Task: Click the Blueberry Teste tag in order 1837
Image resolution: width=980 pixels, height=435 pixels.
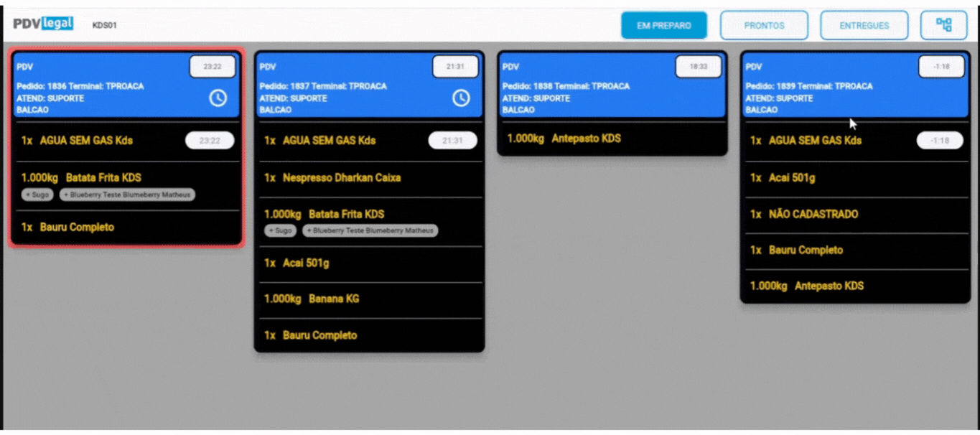Action: [x=370, y=230]
